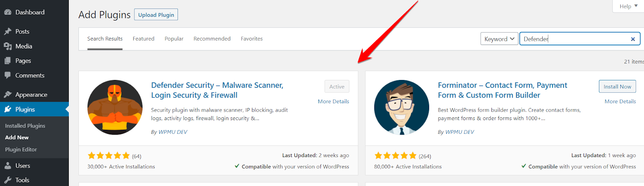Click the Upload Plugin button
This screenshot has width=644, height=186.
pos(156,15)
